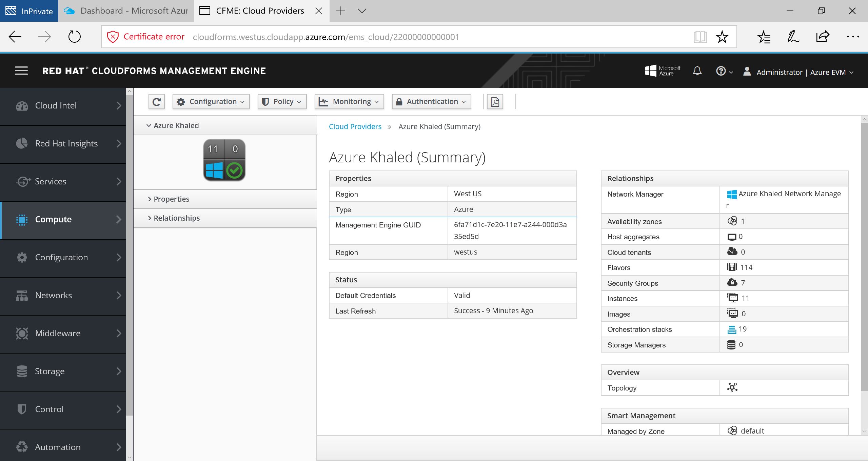Go to Cloud Providers breadcrumb link
The image size is (868, 461).
(x=355, y=126)
